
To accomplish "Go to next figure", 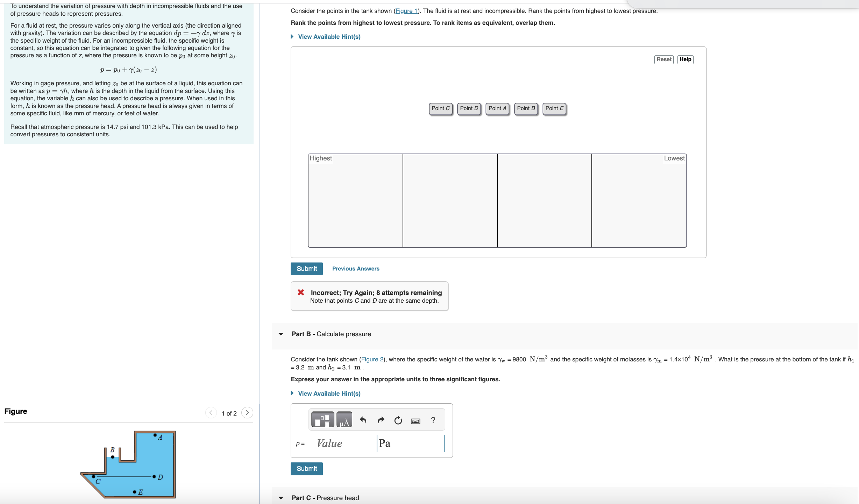I will 247,413.
